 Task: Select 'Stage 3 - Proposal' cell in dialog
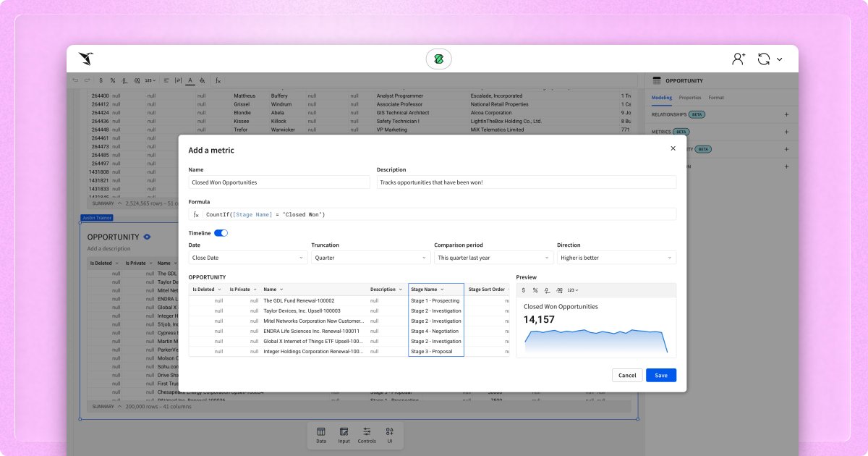436,351
